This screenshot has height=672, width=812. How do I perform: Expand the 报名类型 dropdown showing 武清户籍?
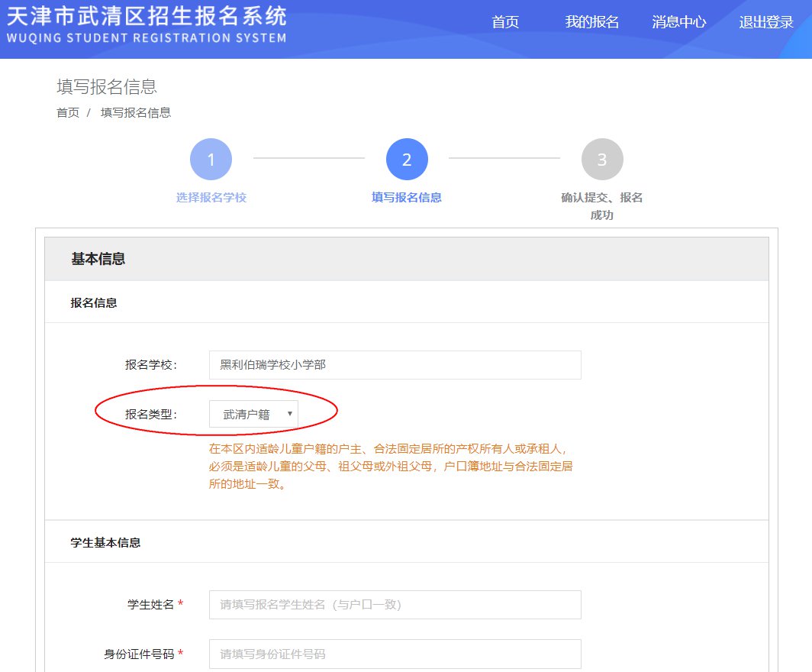coord(254,415)
